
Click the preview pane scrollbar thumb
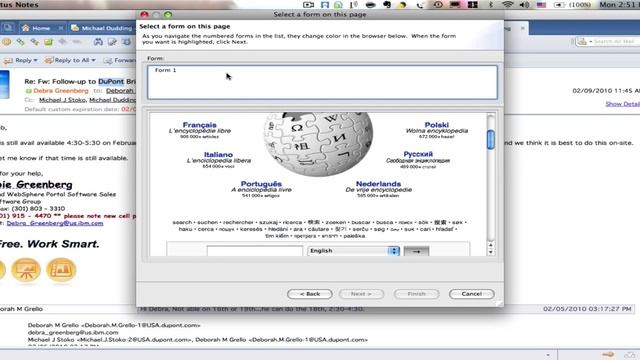point(491,140)
